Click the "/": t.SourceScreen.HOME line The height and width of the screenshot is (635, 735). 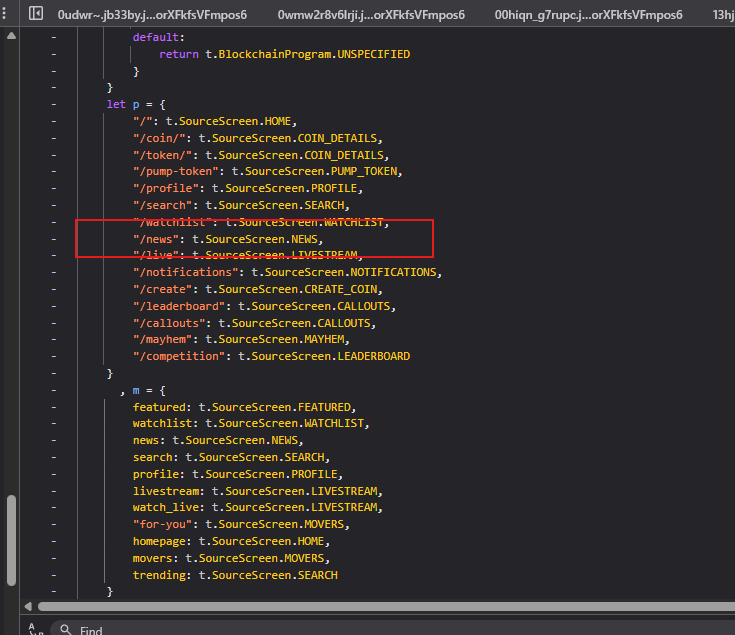pos(215,121)
